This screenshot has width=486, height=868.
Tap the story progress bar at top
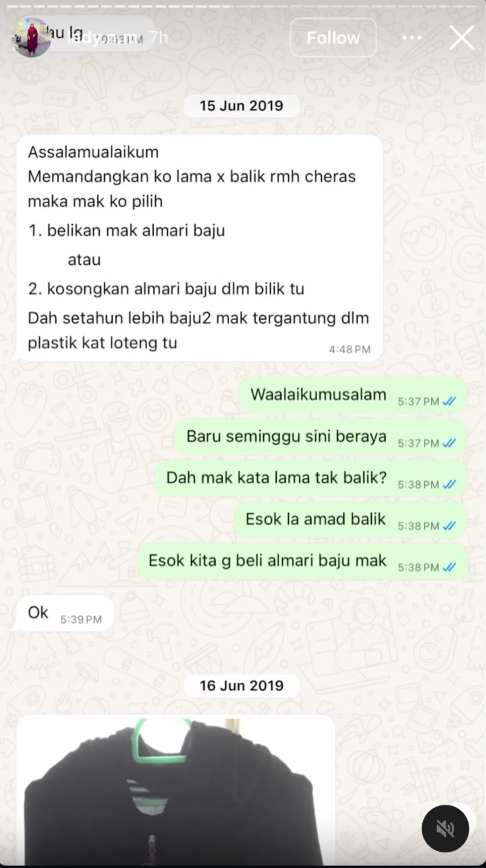(243, 5)
